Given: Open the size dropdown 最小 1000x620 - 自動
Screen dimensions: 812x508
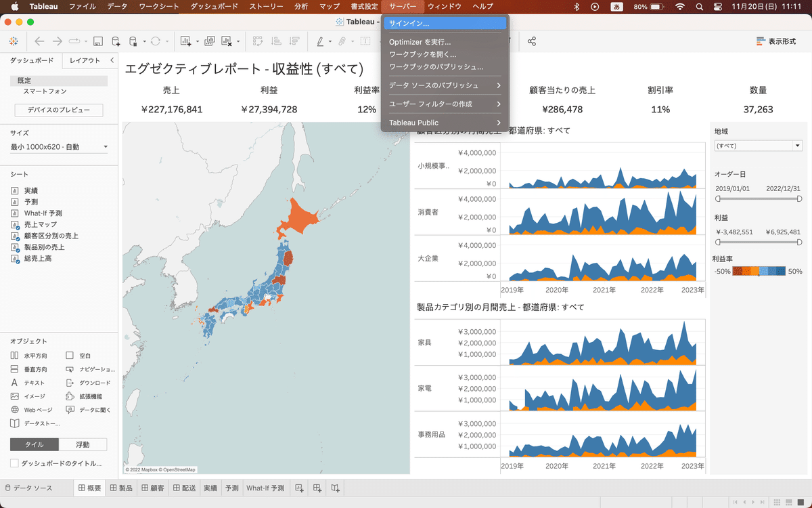Looking at the screenshot, I should pyautogui.click(x=60, y=147).
